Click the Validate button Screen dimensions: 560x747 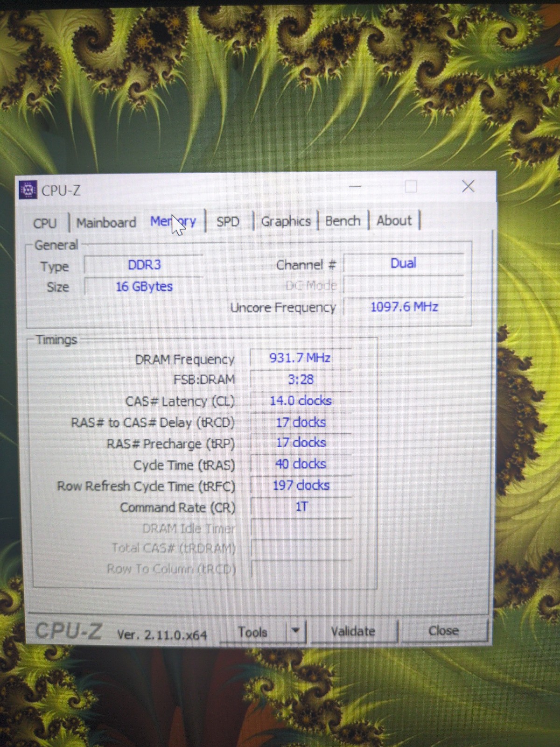[x=353, y=631]
